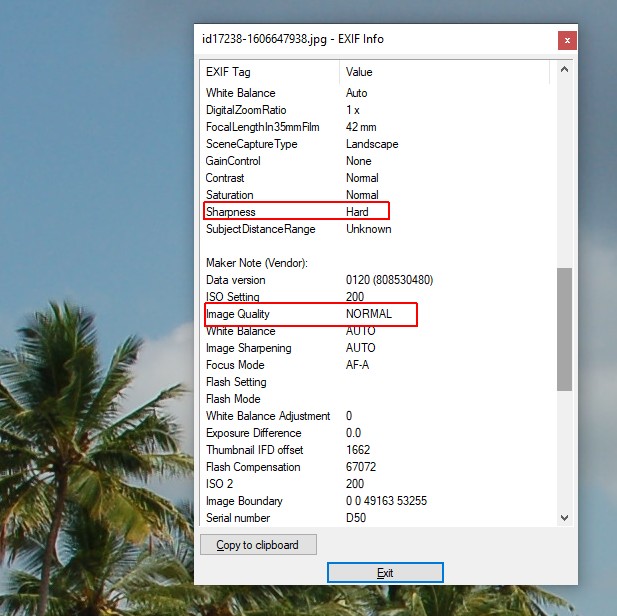This screenshot has height=616, width=617.
Task: Click the Flash Compensation entry
Action: [252, 467]
